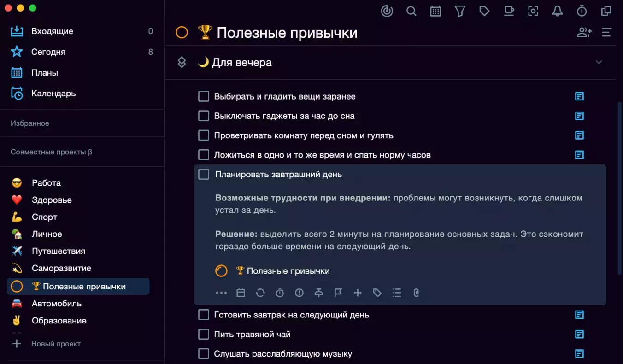Add a checklist via list icon in editor
The width and height of the screenshot is (623, 364).
pos(397,293)
